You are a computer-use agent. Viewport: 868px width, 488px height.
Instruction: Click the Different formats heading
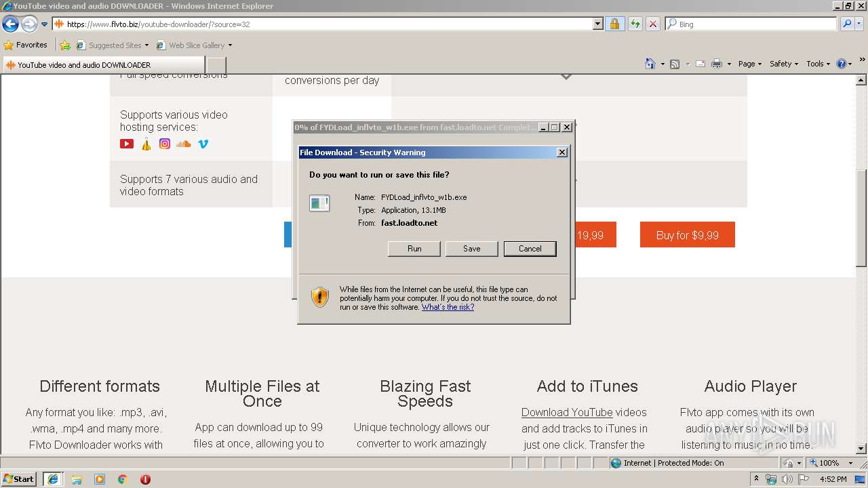pos(100,386)
